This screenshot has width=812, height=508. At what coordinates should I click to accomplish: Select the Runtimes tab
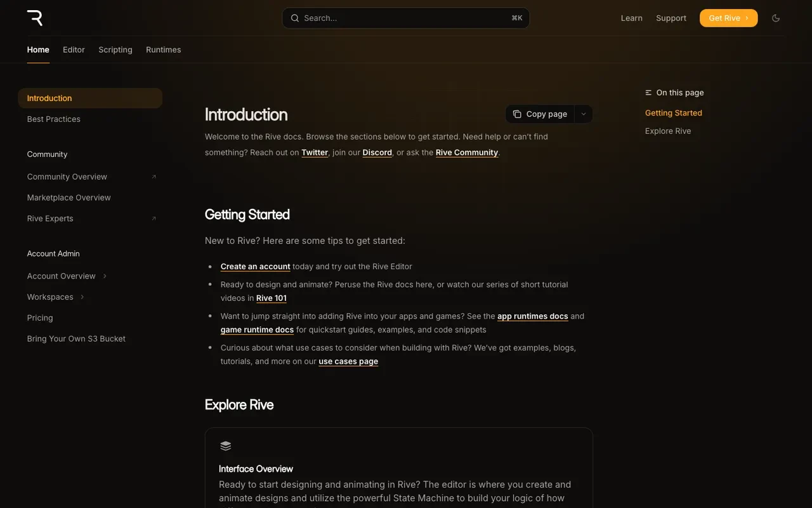[164, 50]
